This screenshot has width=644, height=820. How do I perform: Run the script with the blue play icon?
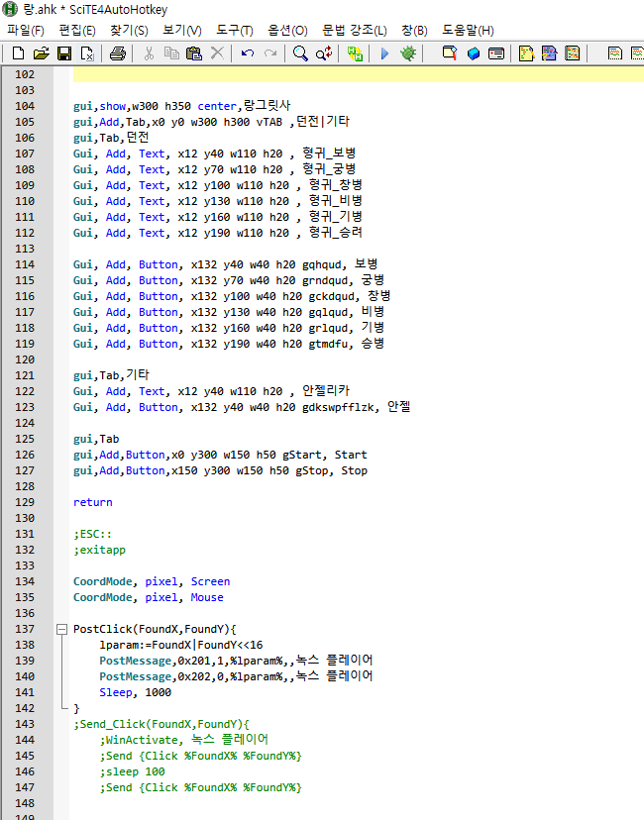click(x=384, y=53)
